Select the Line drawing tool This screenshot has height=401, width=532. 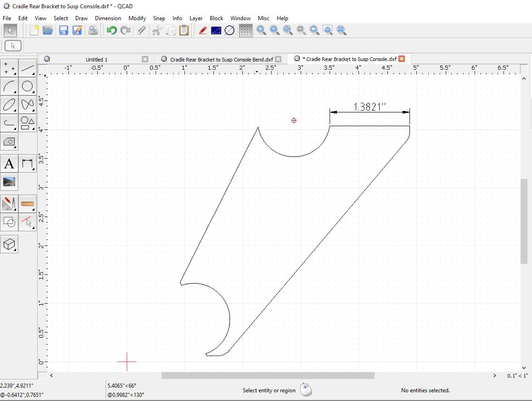pos(28,68)
